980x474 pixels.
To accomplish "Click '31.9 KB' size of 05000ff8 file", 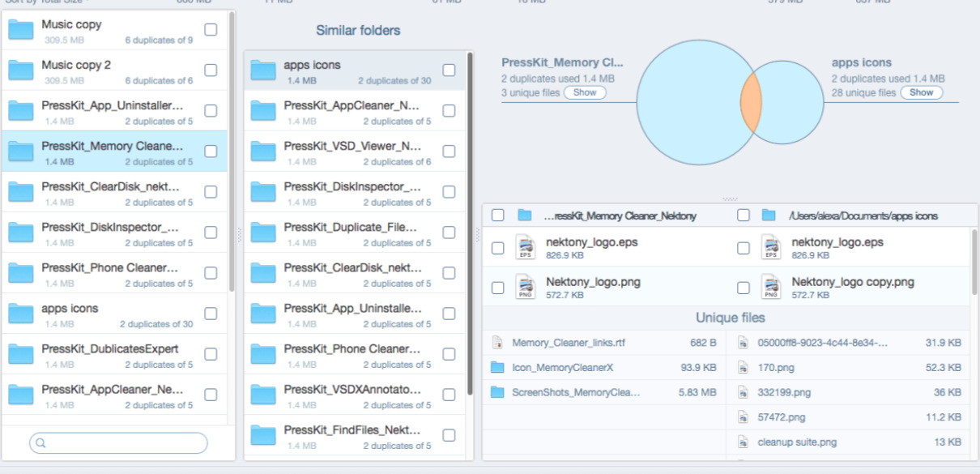I will click(944, 343).
